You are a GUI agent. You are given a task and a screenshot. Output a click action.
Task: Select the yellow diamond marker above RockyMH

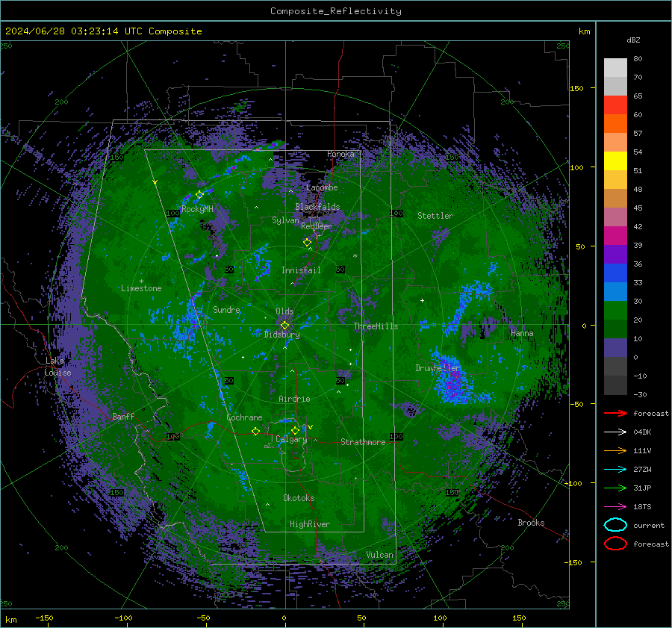pyautogui.click(x=199, y=195)
